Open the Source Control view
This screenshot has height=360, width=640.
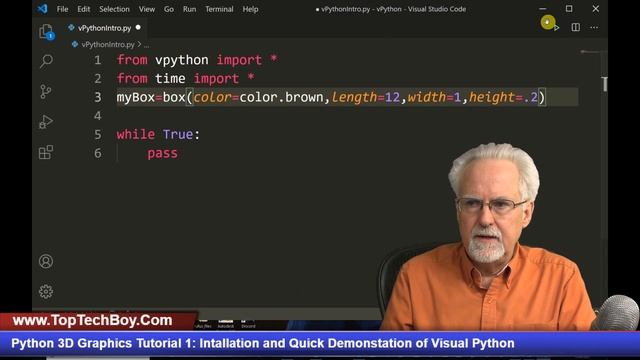click(x=46, y=91)
